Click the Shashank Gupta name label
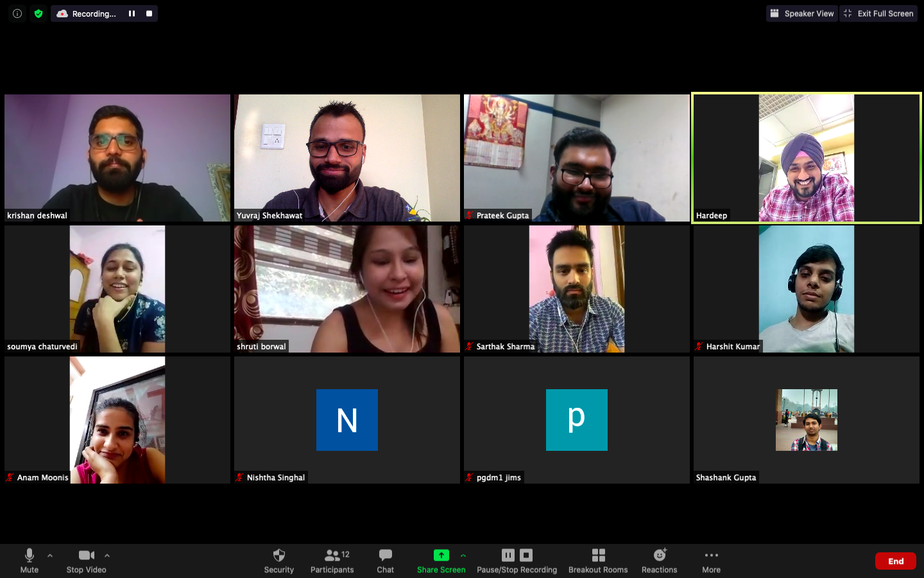 726,478
